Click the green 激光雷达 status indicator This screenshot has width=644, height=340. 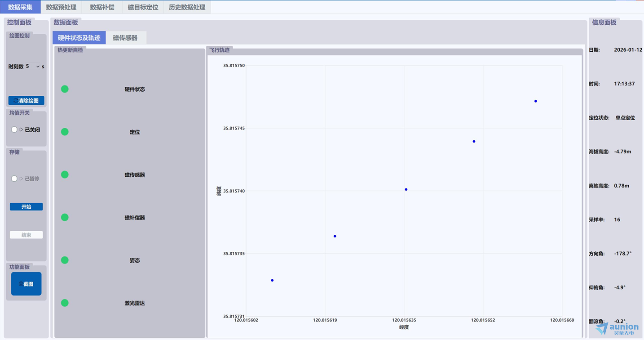[65, 303]
